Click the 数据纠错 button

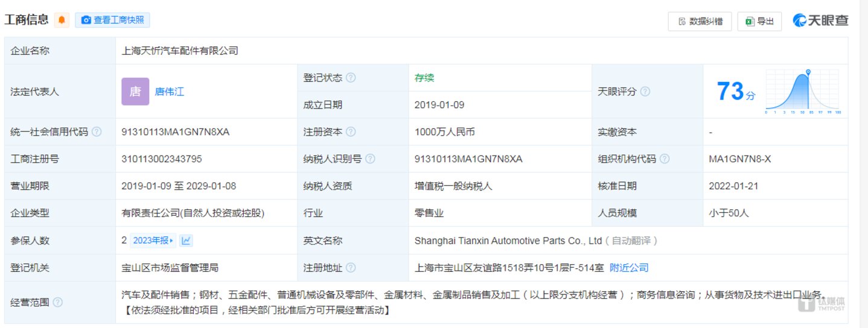(700, 21)
